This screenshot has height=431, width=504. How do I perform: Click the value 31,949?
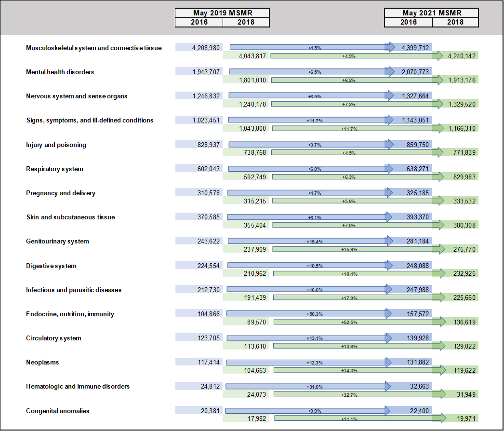tap(466, 394)
